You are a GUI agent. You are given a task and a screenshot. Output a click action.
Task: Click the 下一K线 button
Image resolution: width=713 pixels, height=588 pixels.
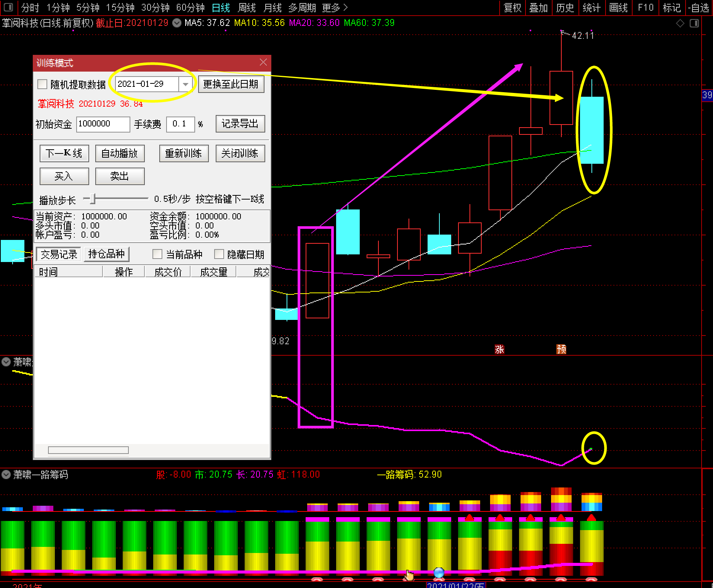64,153
